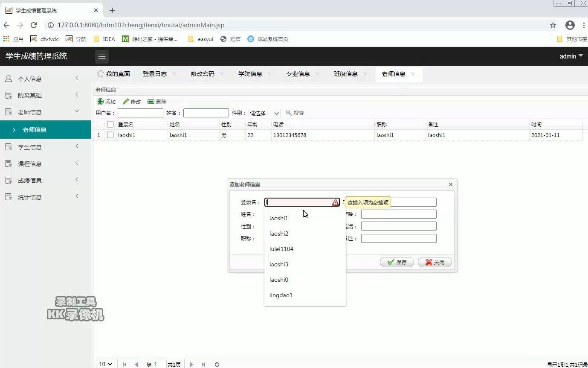This screenshot has width=588, height=368.
Task: Click the 姓名 search input field
Action: coord(206,113)
